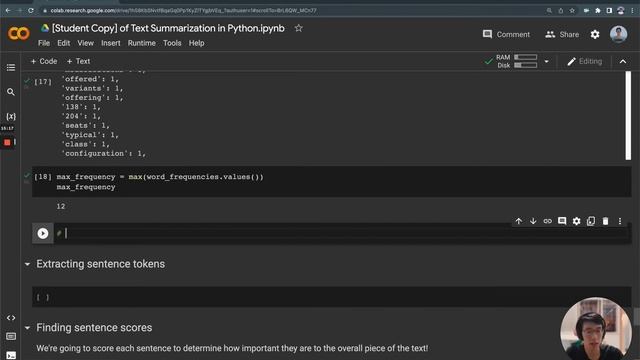Screen dimensions: 640x360
Task: Collapse the Extracting sentence tokens section
Action: (27, 264)
